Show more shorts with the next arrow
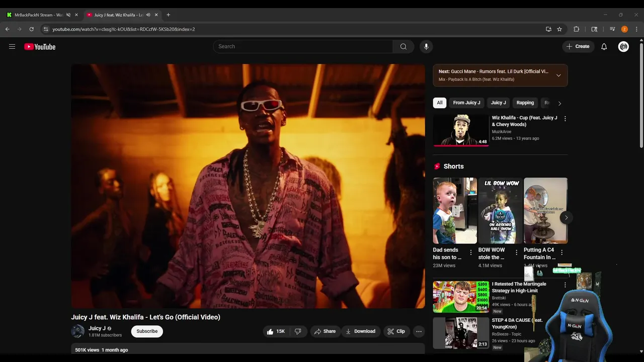 [566, 218]
